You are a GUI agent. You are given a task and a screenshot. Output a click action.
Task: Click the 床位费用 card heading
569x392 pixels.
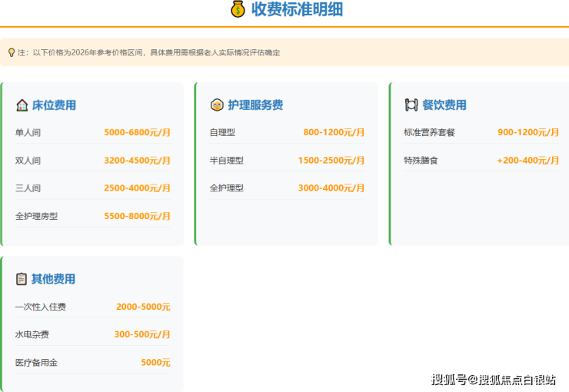click(54, 105)
